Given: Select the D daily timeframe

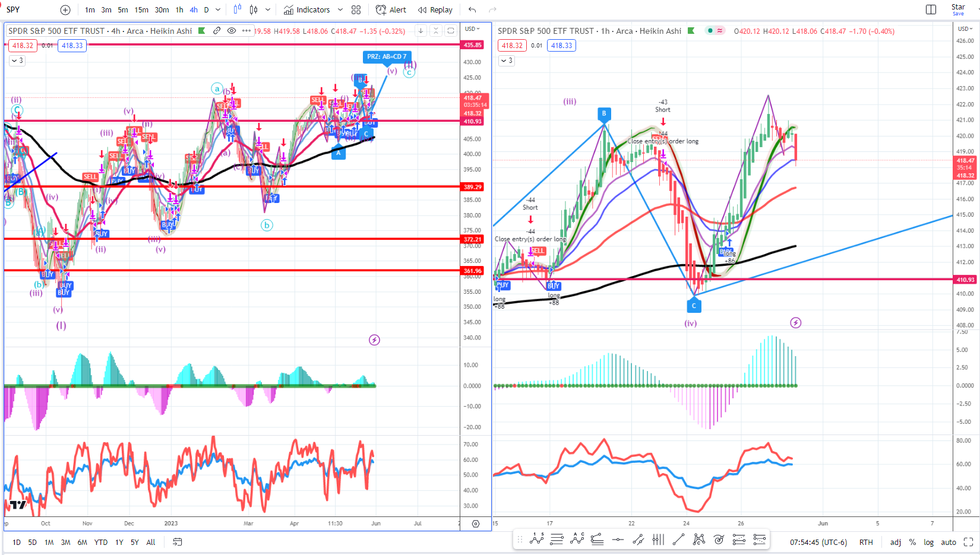Looking at the screenshot, I should [206, 10].
